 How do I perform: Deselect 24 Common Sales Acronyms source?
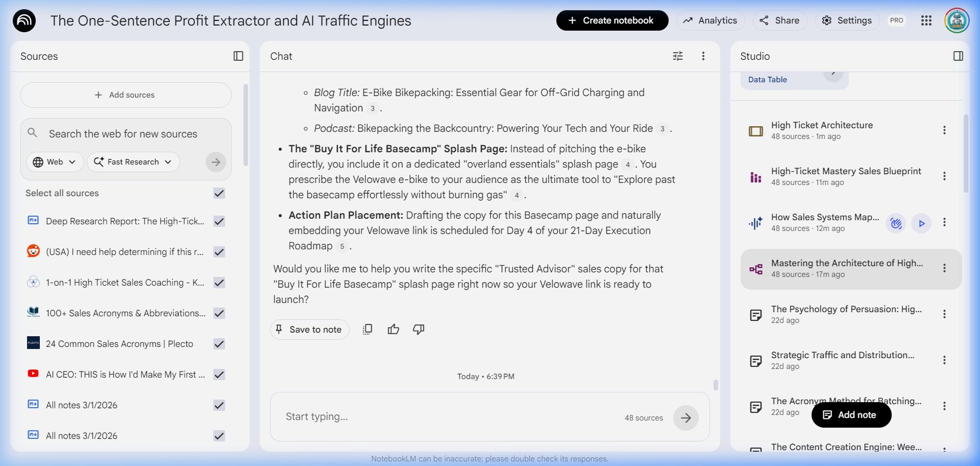219,344
